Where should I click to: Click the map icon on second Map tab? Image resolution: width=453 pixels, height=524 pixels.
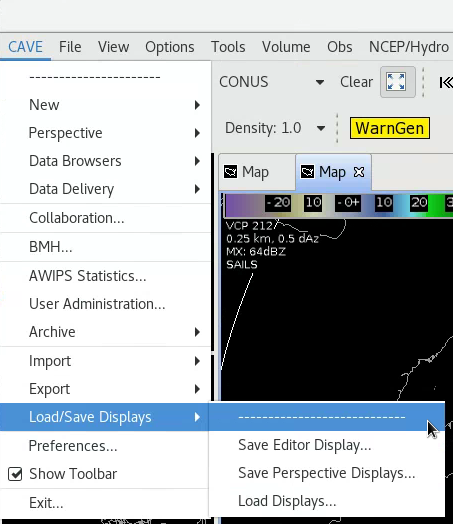[307, 172]
